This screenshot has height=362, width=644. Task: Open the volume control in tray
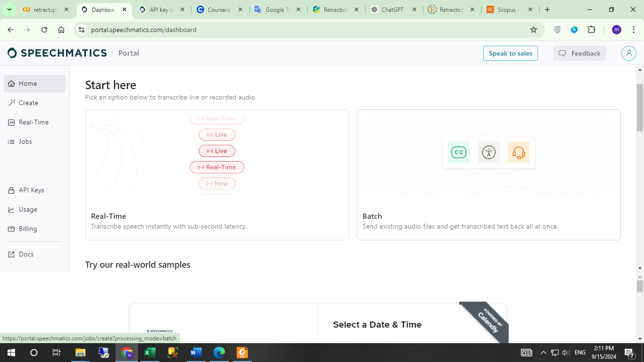pyautogui.click(x=566, y=353)
